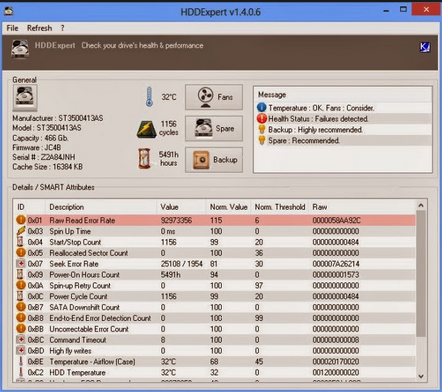This screenshot has width=442, height=392.
Task: Click the Fans button
Action: (214, 97)
